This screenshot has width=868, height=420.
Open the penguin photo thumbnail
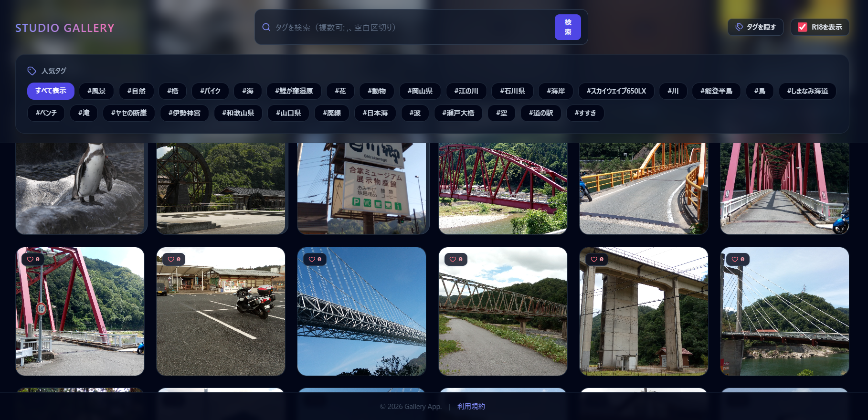[80, 189]
